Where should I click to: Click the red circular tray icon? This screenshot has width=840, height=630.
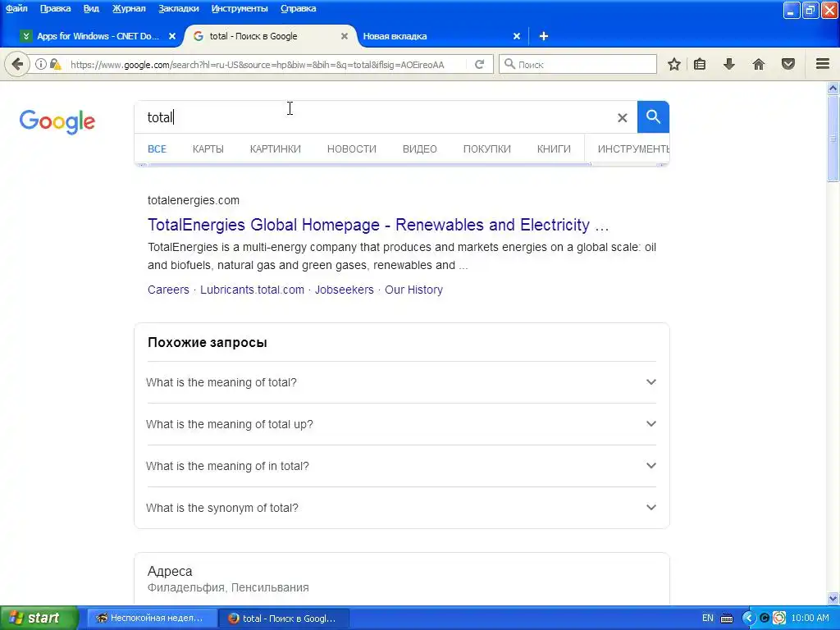pyautogui.click(x=779, y=619)
